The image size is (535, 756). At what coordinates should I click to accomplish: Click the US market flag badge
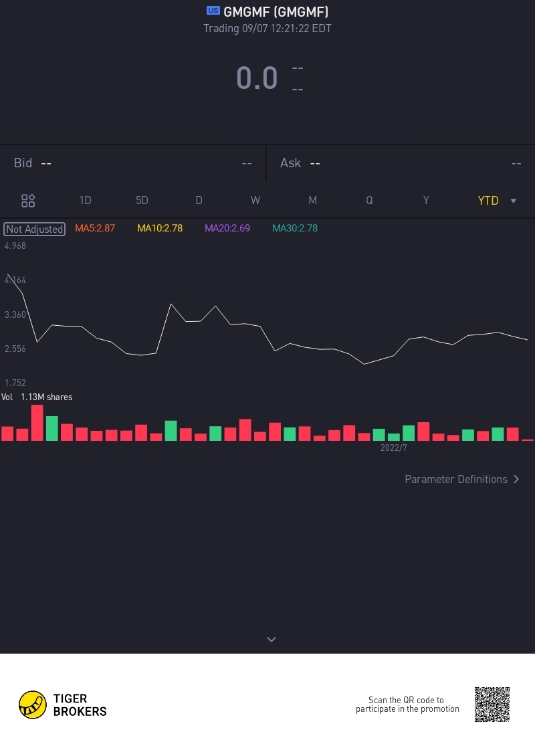pos(213,11)
